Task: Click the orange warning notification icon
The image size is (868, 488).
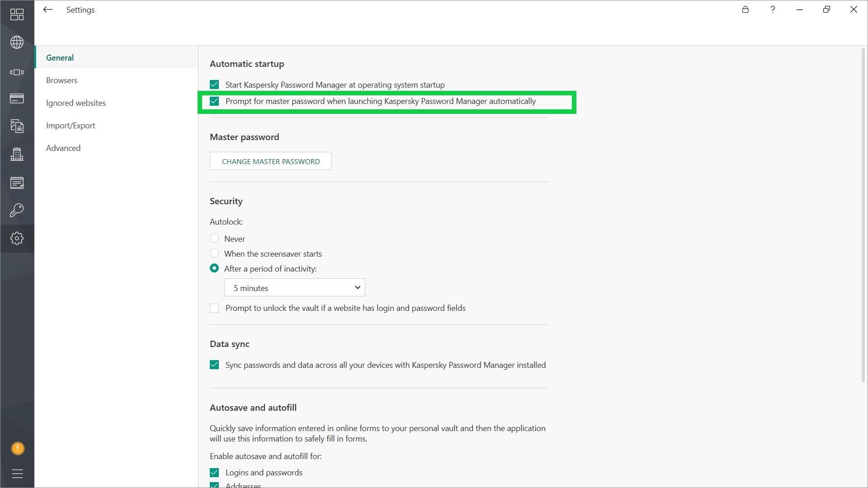Action: point(17,448)
